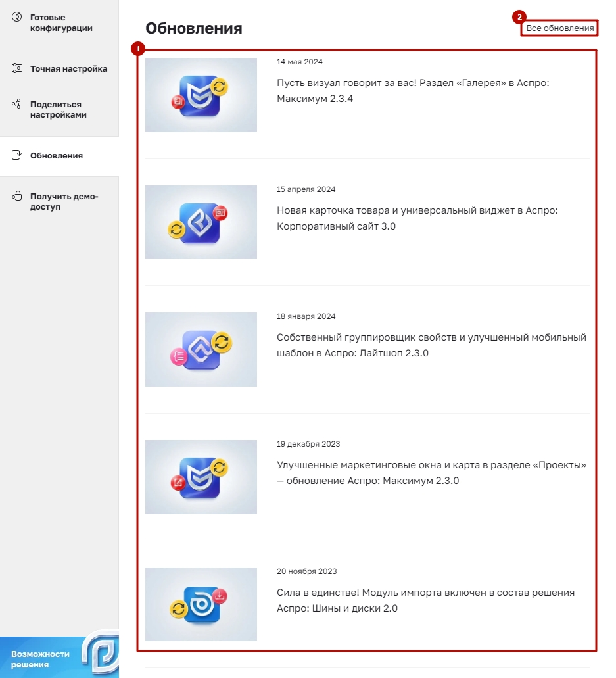Click the thumbnail for 14 мая 2024 update
The height and width of the screenshot is (678, 616).
coord(201,95)
